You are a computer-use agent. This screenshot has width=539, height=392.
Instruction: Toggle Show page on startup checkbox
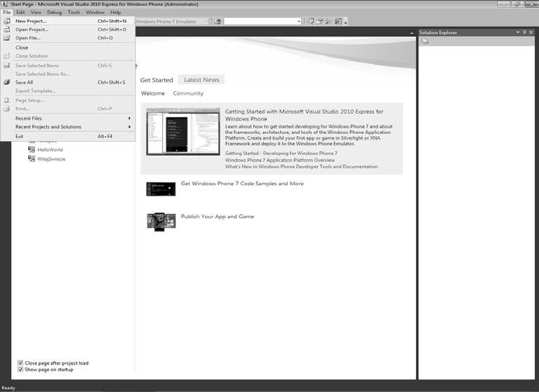[20, 370]
